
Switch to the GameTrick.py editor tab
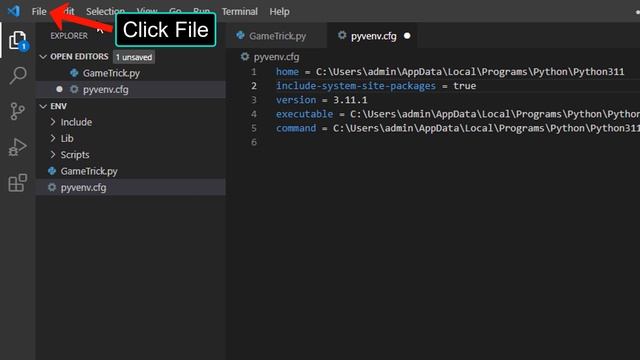276,36
